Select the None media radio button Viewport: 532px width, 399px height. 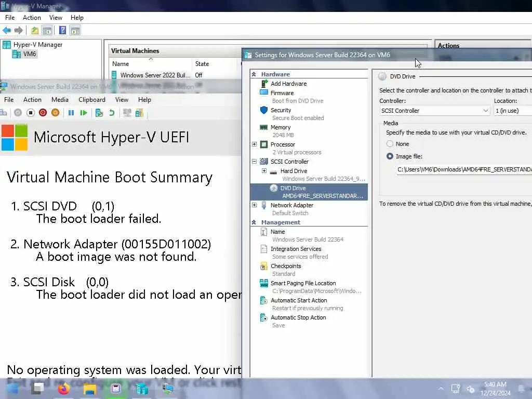point(390,144)
